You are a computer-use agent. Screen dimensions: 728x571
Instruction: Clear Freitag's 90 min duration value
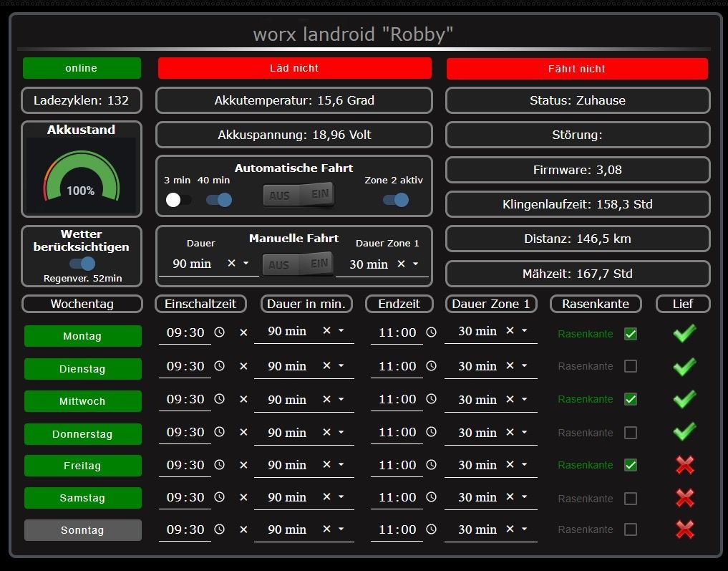pos(327,464)
